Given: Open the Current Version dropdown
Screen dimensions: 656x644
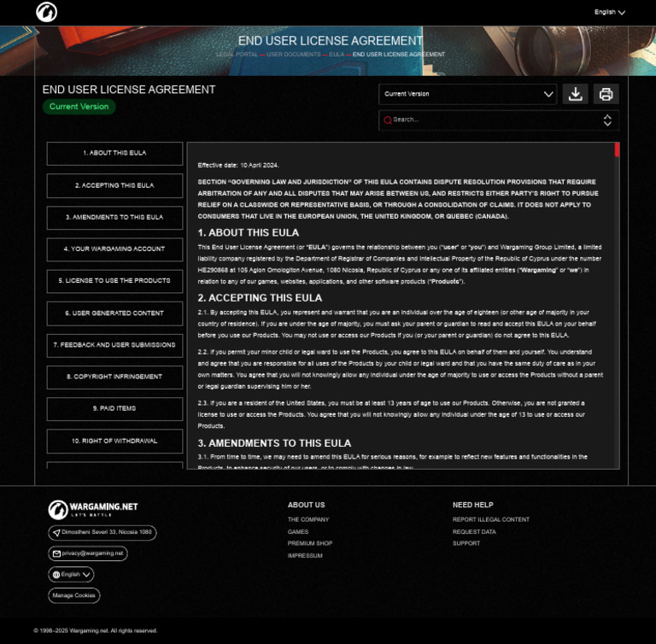Looking at the screenshot, I should pos(468,94).
